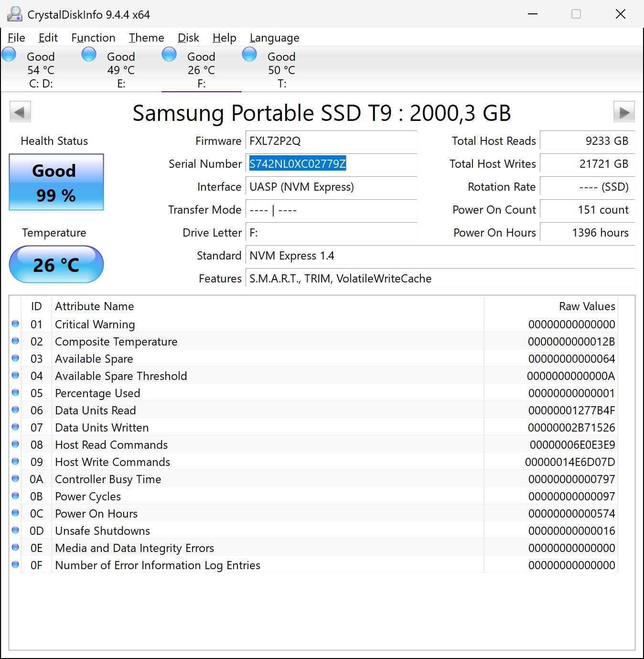644x659 pixels.
Task: Click the Samsung Portable SSD T9 title
Action: 322,113
